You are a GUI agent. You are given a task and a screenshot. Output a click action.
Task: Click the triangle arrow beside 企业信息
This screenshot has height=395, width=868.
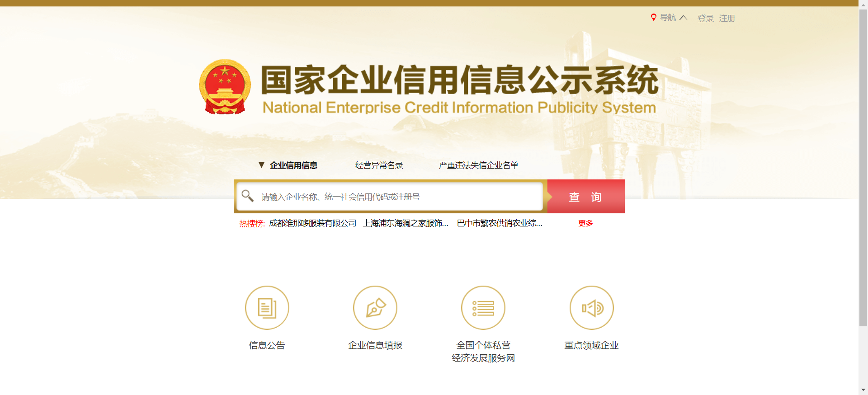click(x=261, y=165)
